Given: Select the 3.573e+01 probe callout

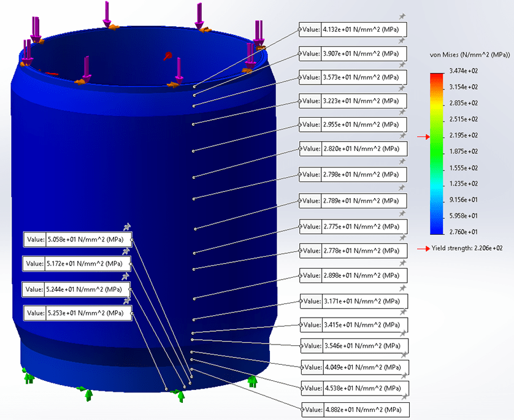Looking at the screenshot, I should tap(353, 78).
